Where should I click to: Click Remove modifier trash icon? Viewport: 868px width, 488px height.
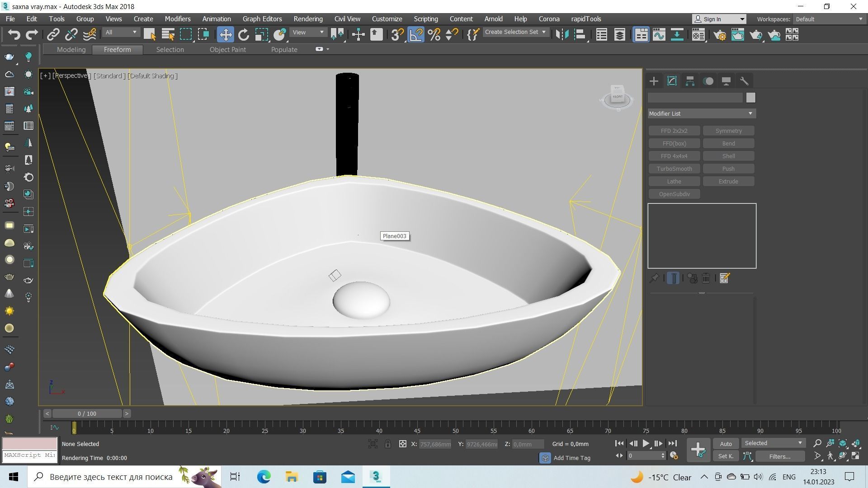pyautogui.click(x=706, y=278)
